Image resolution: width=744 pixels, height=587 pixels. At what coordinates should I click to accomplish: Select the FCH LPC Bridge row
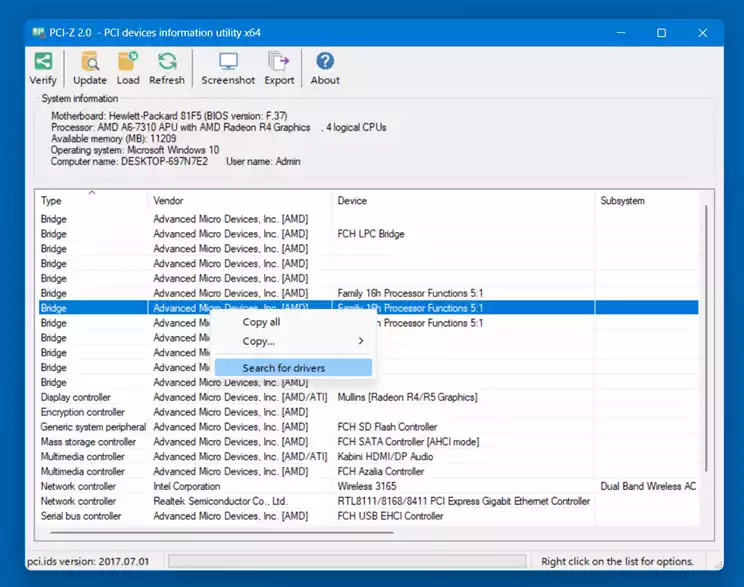[368, 234]
